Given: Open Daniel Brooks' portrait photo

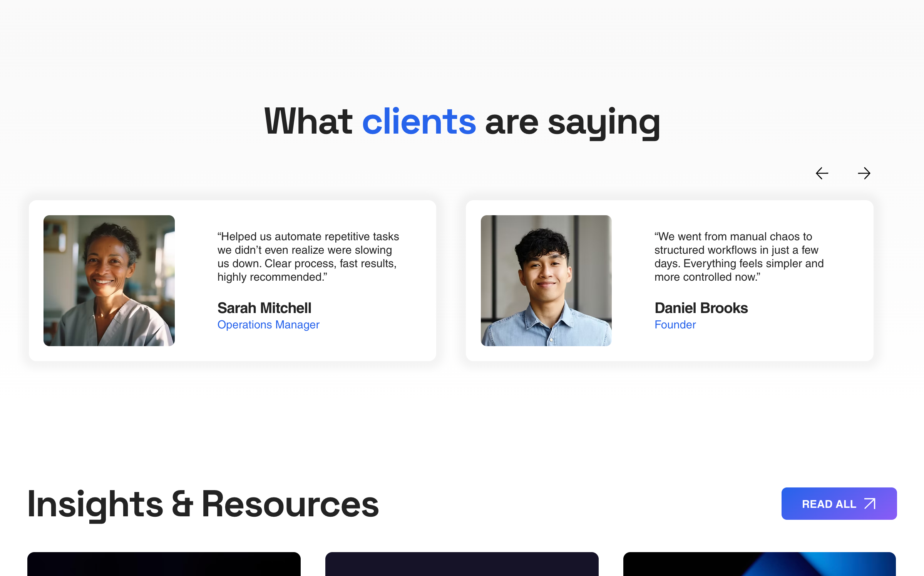Looking at the screenshot, I should tap(546, 280).
